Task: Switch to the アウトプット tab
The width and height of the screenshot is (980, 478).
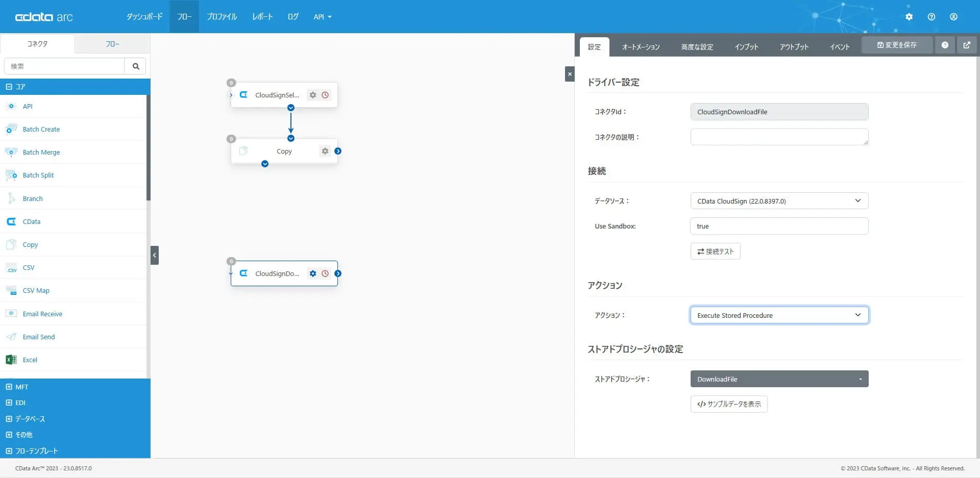Action: pyautogui.click(x=794, y=47)
